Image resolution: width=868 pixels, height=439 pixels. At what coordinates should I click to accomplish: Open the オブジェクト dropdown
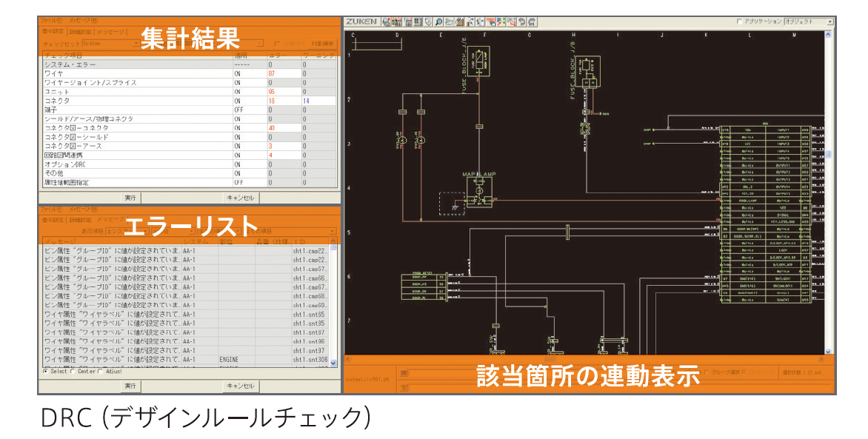click(x=809, y=21)
